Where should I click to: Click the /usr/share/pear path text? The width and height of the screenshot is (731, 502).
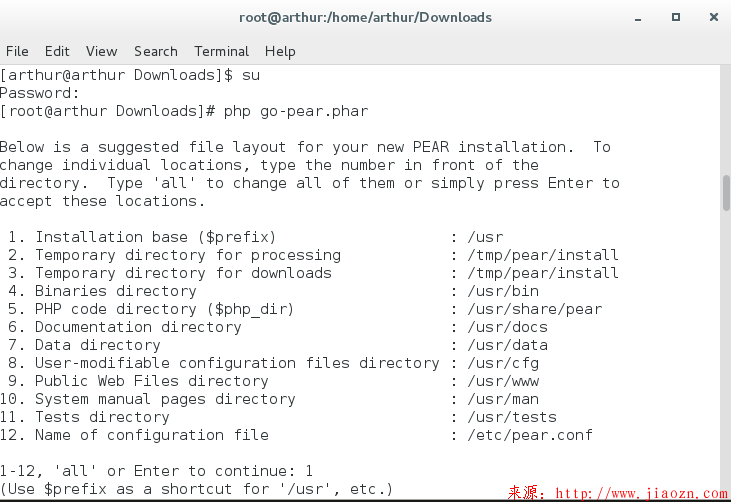tap(535, 309)
